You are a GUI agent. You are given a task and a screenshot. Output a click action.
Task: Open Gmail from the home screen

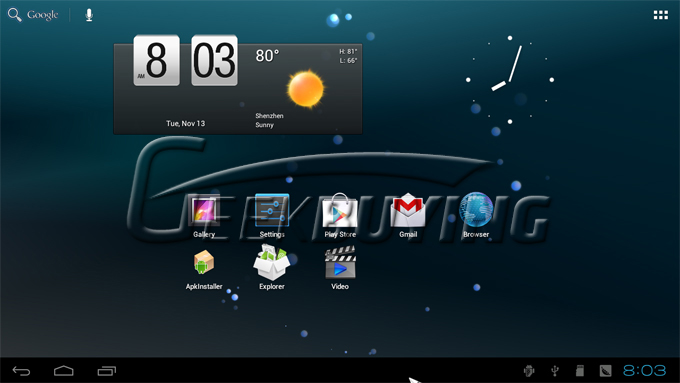408,216
